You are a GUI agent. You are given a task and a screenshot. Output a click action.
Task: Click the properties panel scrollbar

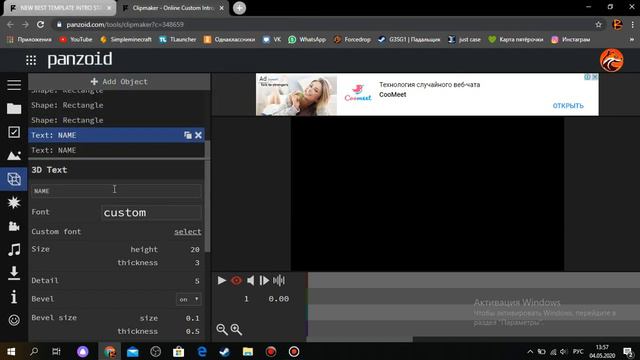coord(207,196)
